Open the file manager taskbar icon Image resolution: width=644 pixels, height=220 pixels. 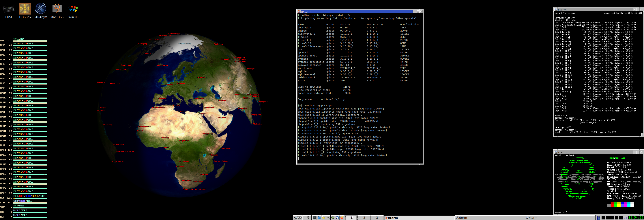(x=319, y=218)
